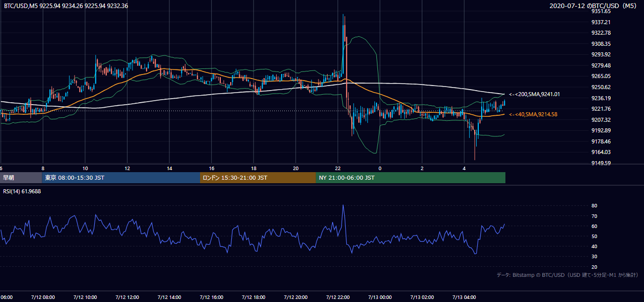
Task: Click the Bitstamp data source credit text
Action: [x=567, y=275]
